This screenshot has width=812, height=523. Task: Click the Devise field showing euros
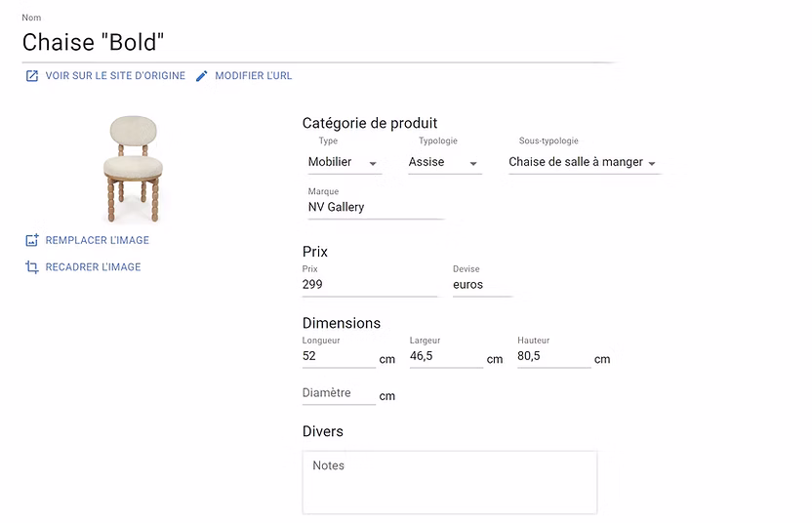(481, 285)
